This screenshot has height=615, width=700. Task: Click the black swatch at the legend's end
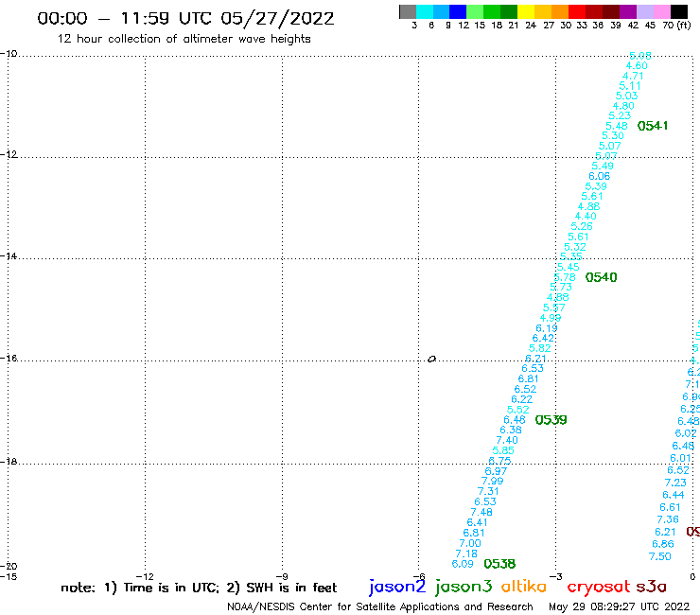click(679, 11)
